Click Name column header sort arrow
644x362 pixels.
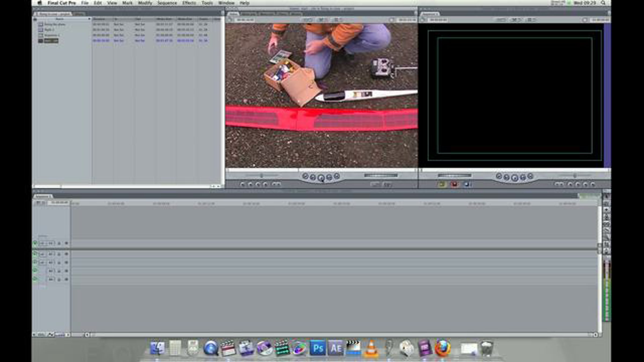[x=89, y=19]
